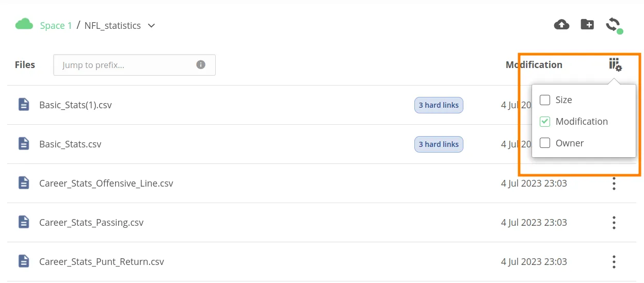Click the green cloud space icon
The height and width of the screenshot is (283, 644).
pos(24,24)
